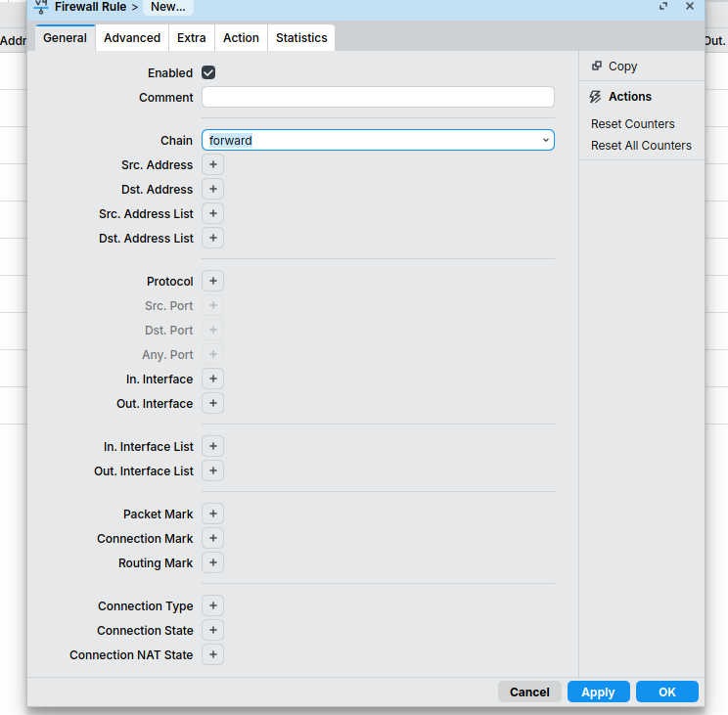Click Reset All Counters

pyautogui.click(x=641, y=146)
